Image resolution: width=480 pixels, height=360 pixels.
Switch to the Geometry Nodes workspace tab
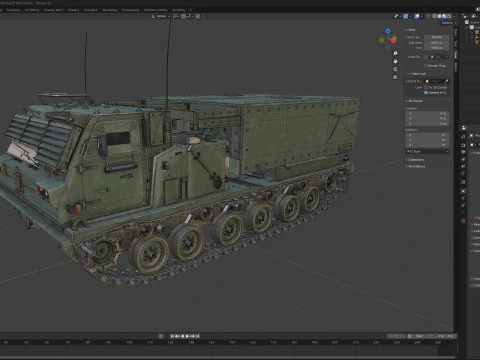click(155, 10)
